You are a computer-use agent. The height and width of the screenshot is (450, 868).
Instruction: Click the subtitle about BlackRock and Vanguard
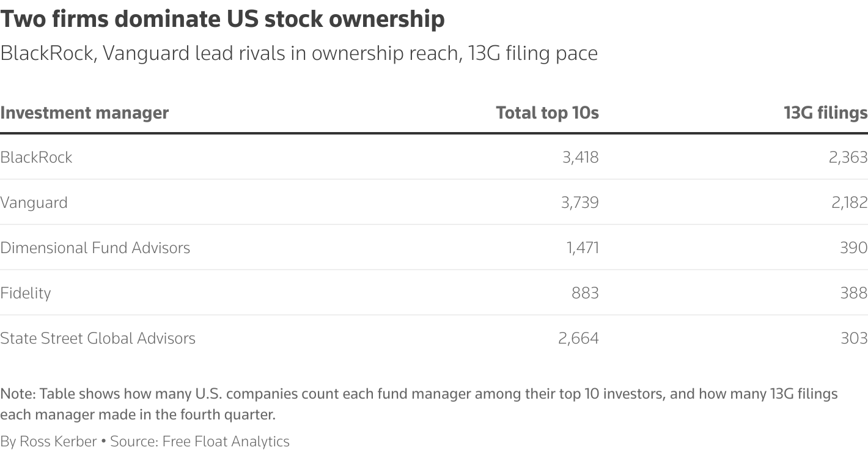tap(299, 54)
